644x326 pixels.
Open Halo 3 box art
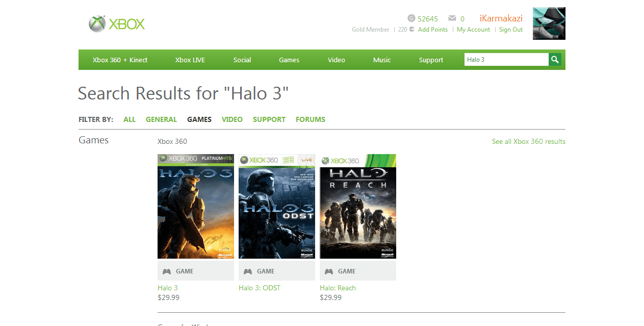pos(196,206)
